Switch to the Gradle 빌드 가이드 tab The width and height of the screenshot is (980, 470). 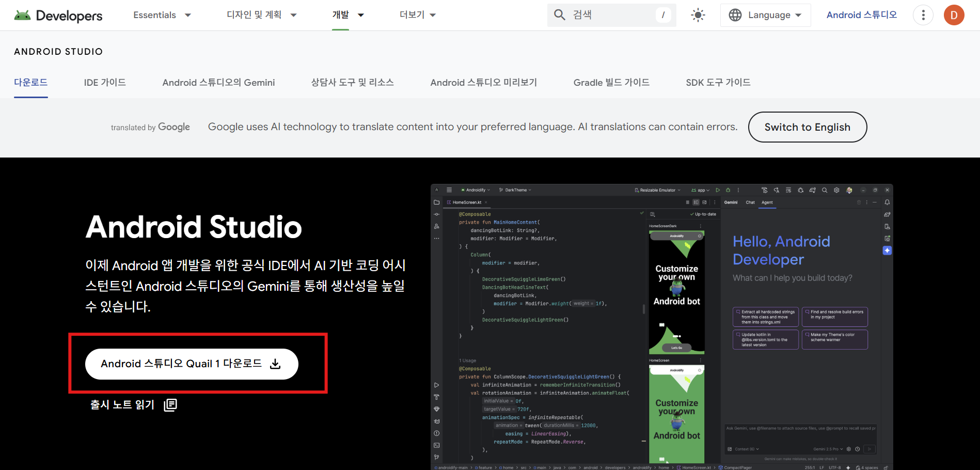(x=611, y=83)
